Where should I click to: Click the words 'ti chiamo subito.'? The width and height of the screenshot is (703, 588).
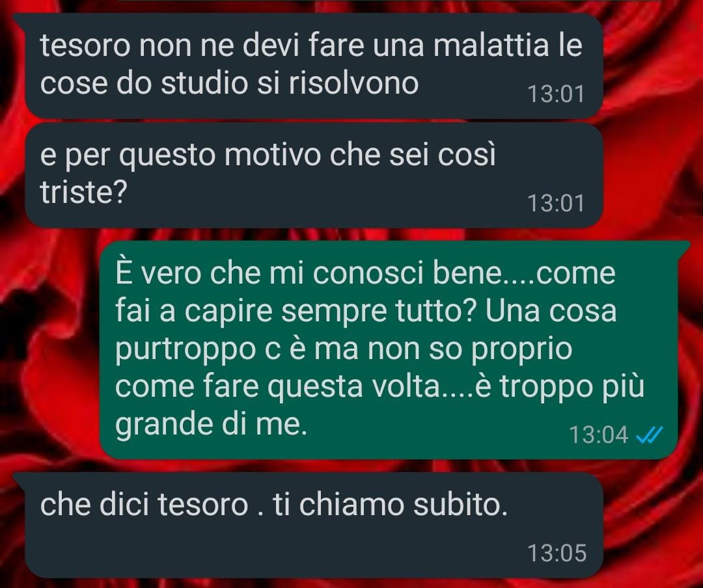(x=391, y=505)
